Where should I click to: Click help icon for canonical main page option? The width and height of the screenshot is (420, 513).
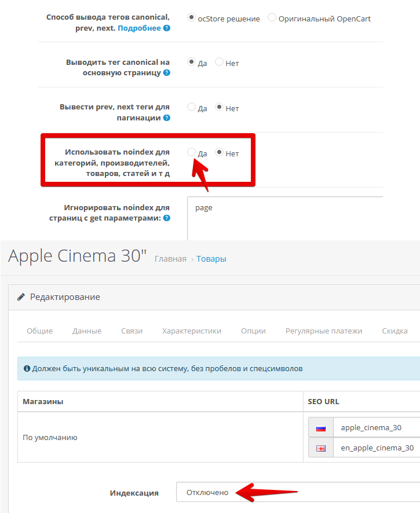(x=167, y=73)
